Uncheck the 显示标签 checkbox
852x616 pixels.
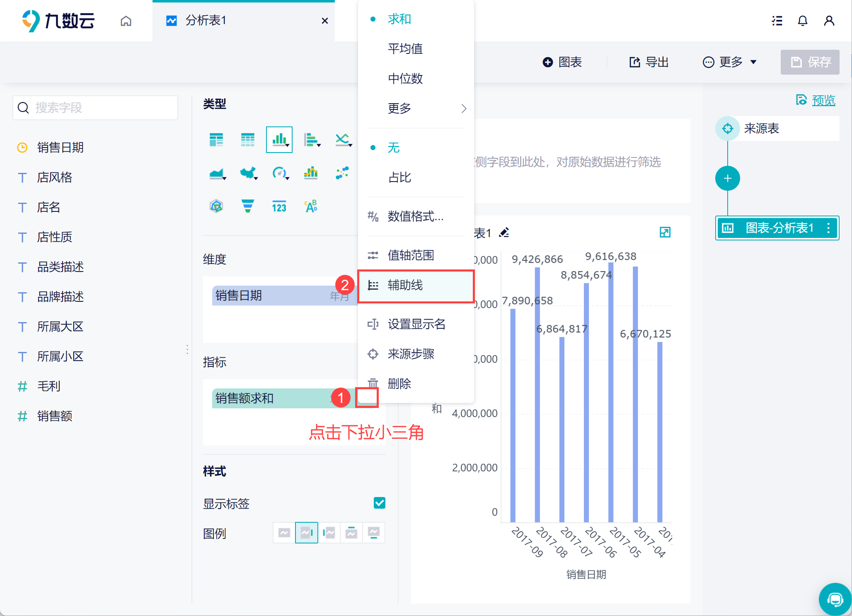click(379, 503)
